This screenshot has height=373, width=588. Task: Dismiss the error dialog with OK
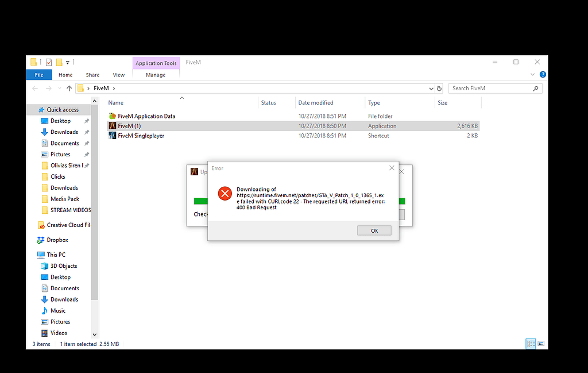(374, 230)
